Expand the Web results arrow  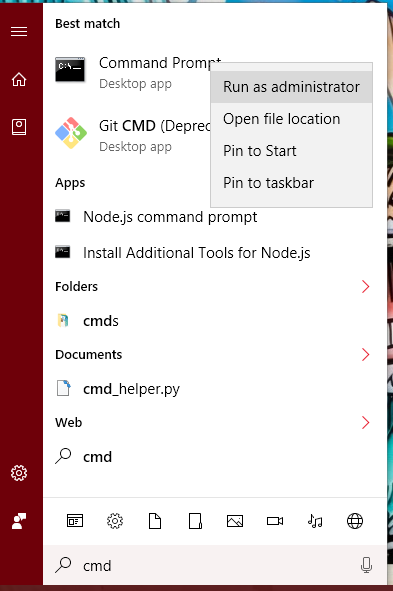365,422
